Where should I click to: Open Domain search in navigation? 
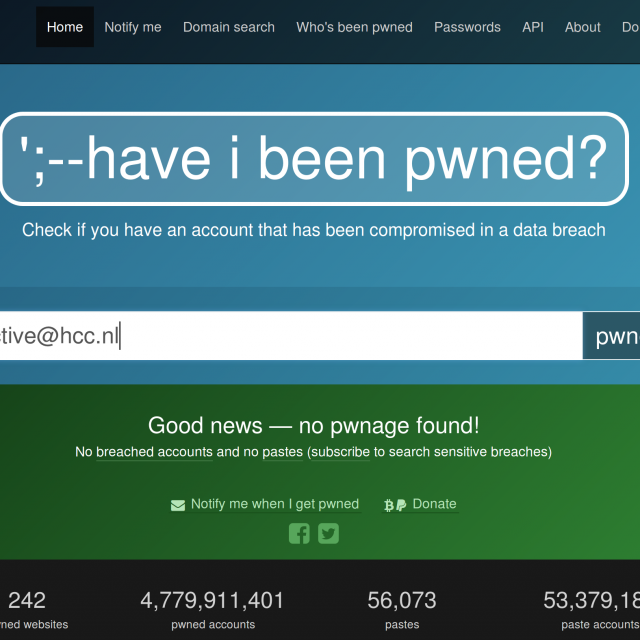[x=229, y=27]
